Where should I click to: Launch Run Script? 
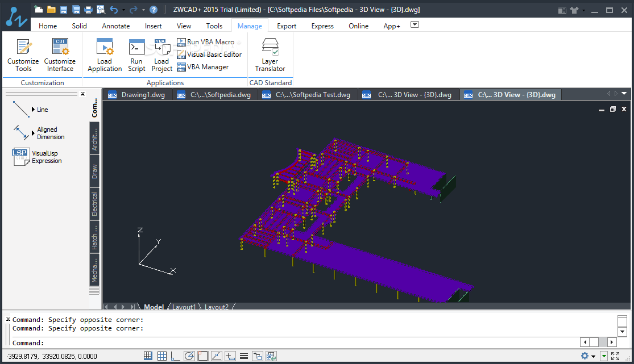tap(136, 55)
